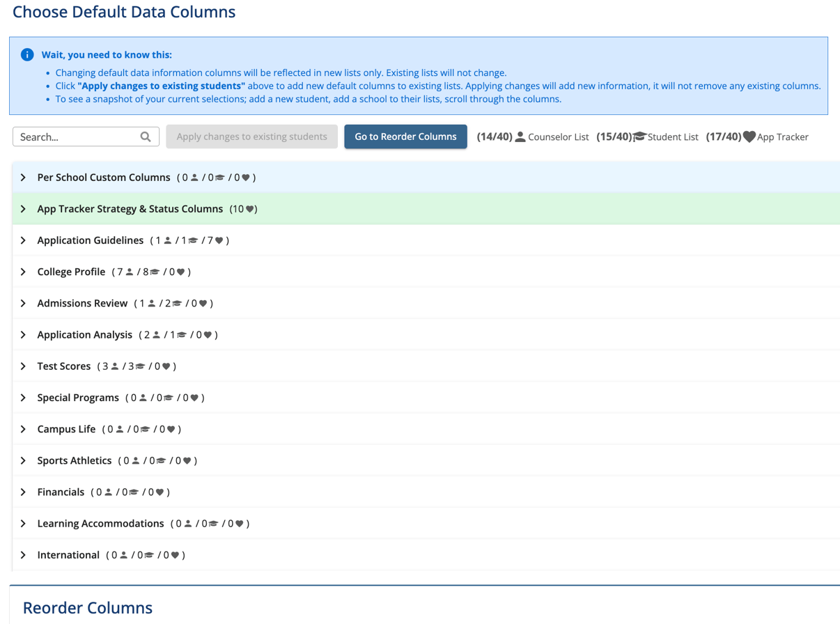Click the Counselor List person icon
This screenshot has width=840, height=624.
520,136
